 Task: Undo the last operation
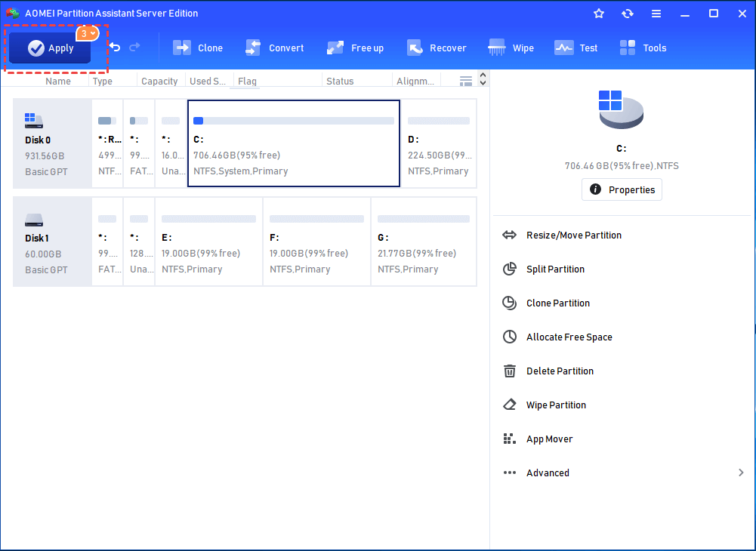tap(115, 47)
